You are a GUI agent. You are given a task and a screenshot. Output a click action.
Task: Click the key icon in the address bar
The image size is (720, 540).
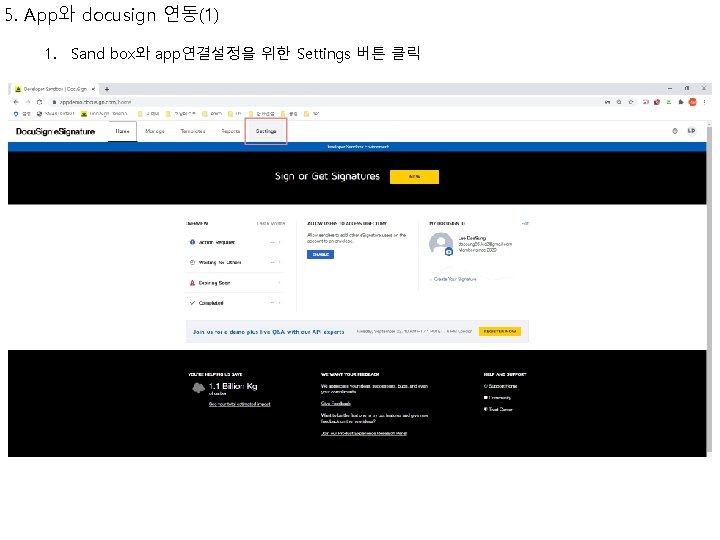coord(608,102)
